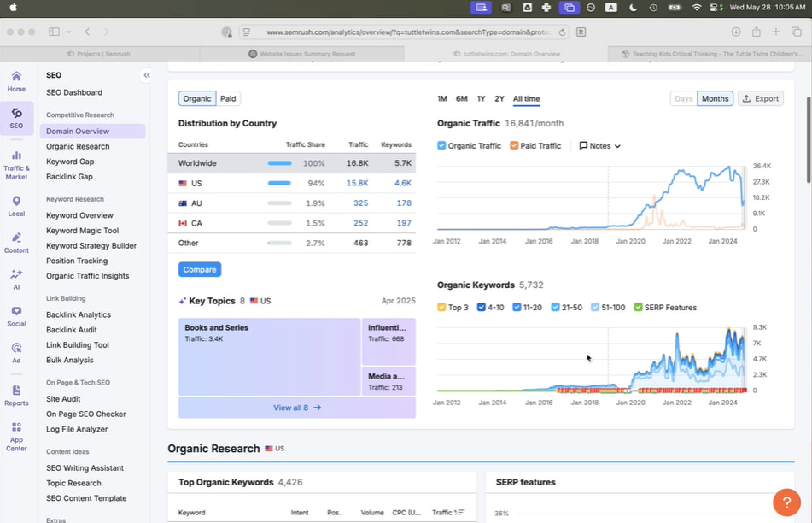Click the Books and Series topic block
812x523 pixels.
(x=269, y=356)
